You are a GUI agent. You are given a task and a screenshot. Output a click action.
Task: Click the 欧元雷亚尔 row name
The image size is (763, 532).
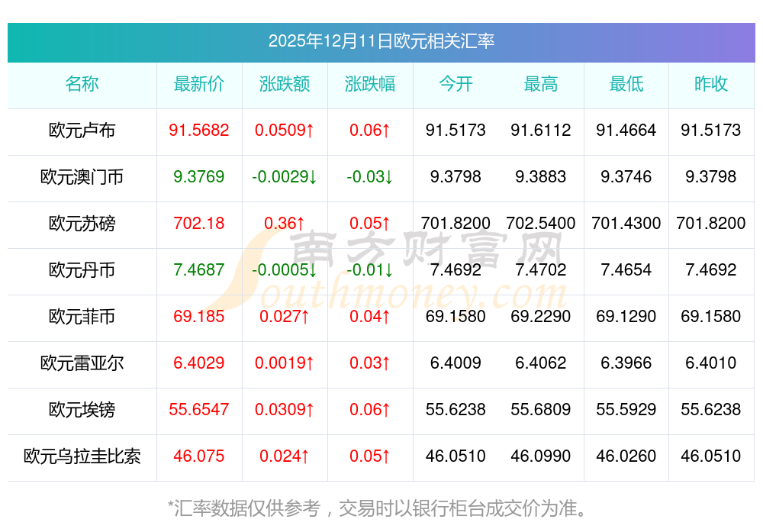point(82,363)
